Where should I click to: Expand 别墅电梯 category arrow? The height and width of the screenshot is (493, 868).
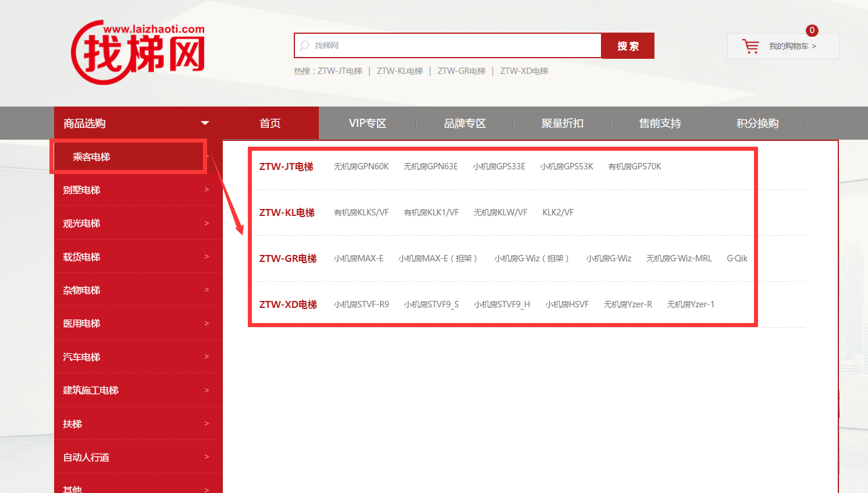click(x=207, y=190)
